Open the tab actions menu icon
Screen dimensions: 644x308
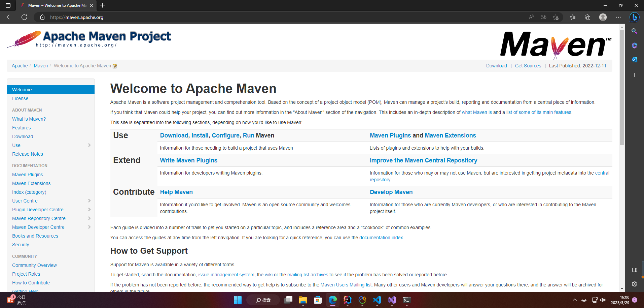[8, 5]
